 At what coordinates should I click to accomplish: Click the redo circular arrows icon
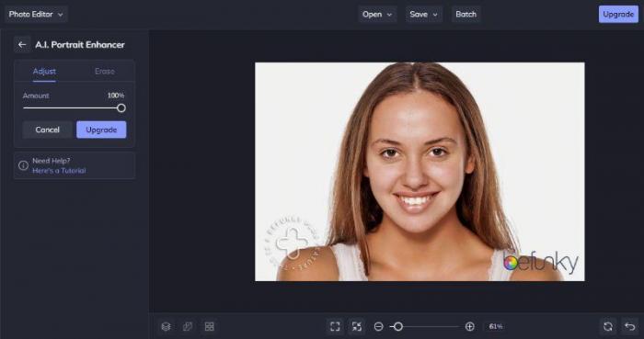click(608, 326)
